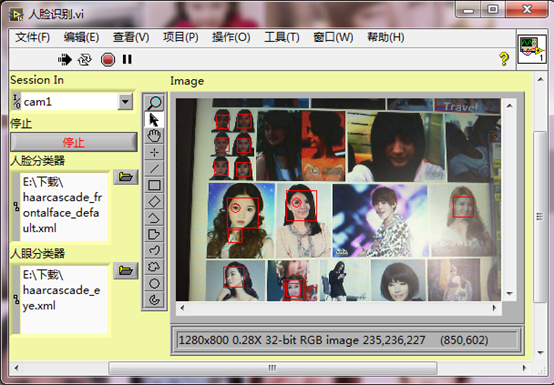Click the Run Continuously icon
554x385 pixels.
(85, 59)
